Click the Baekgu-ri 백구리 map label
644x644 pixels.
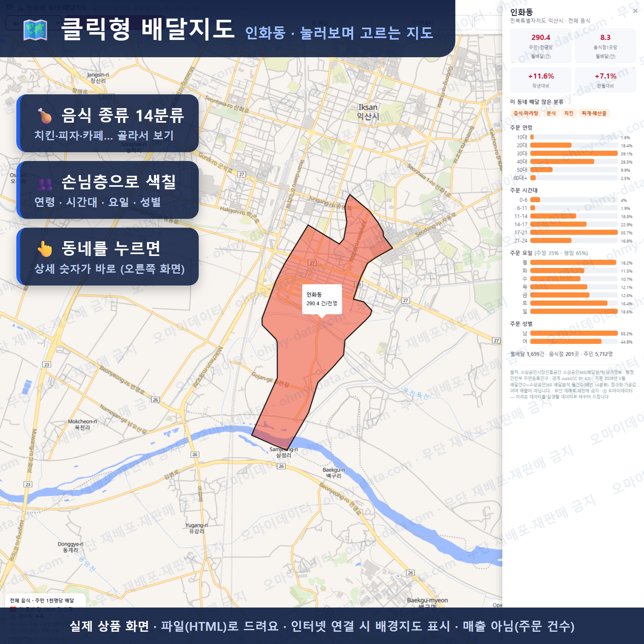click(x=334, y=473)
